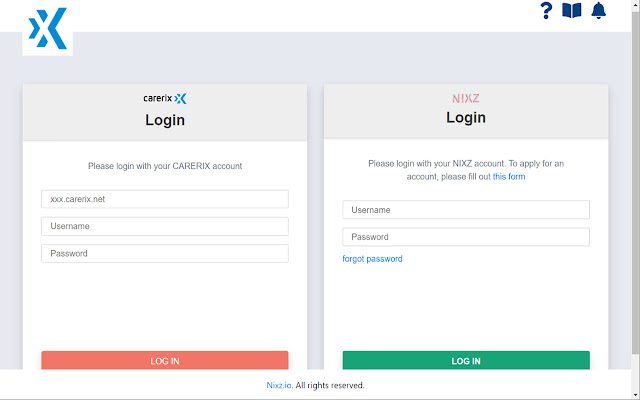Screen dimensions: 640x400
Task: Click the NIXZ logo above the right Login
Action: coord(466,98)
